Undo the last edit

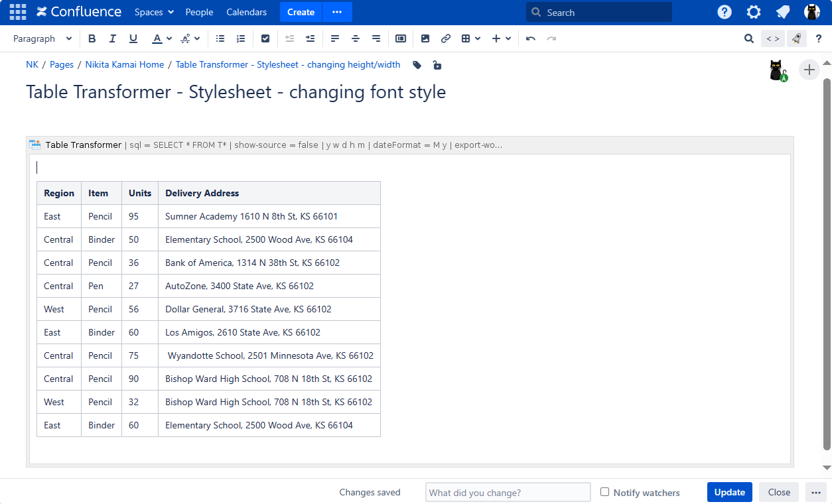530,38
